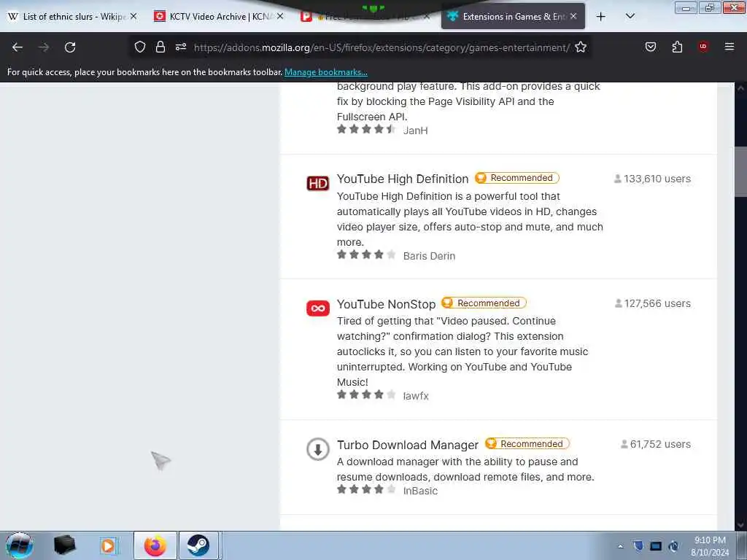
Task: Click the 61,752 users count
Action: pyautogui.click(x=656, y=444)
